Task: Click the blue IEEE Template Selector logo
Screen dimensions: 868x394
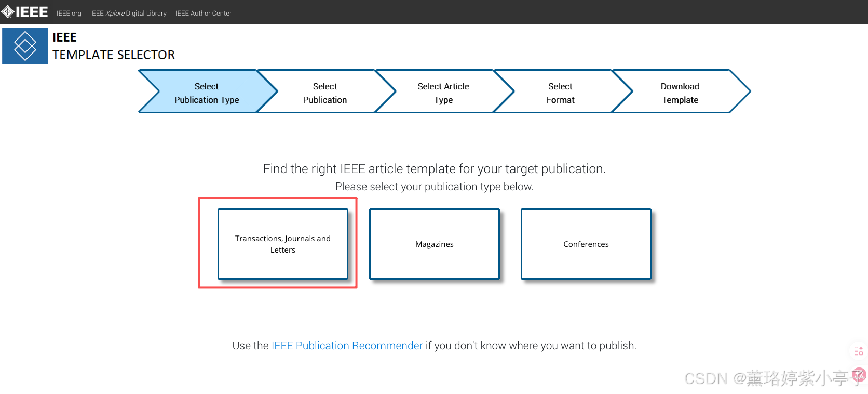Action: (25, 46)
